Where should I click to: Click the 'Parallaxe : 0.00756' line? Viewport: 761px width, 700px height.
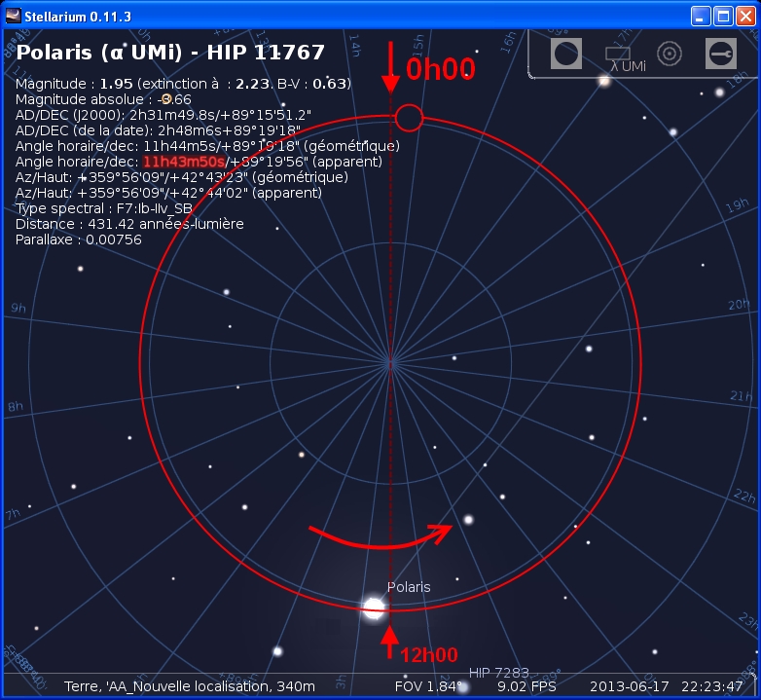pyautogui.click(x=79, y=239)
